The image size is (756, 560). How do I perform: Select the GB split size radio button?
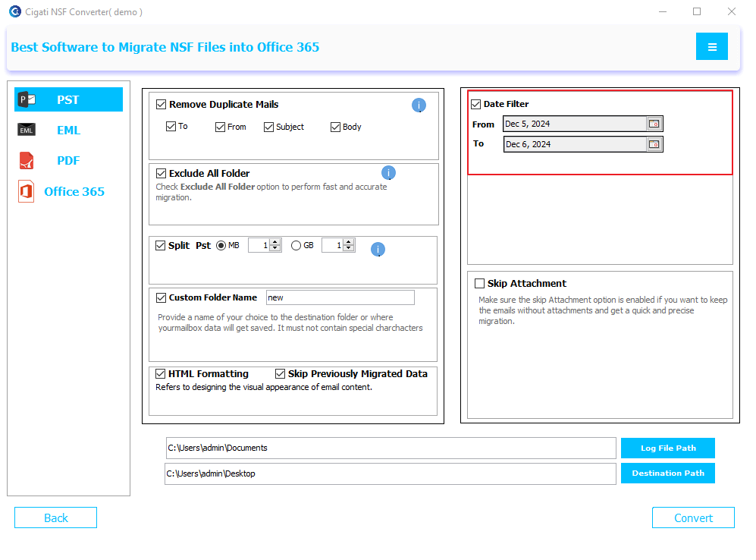tap(296, 246)
